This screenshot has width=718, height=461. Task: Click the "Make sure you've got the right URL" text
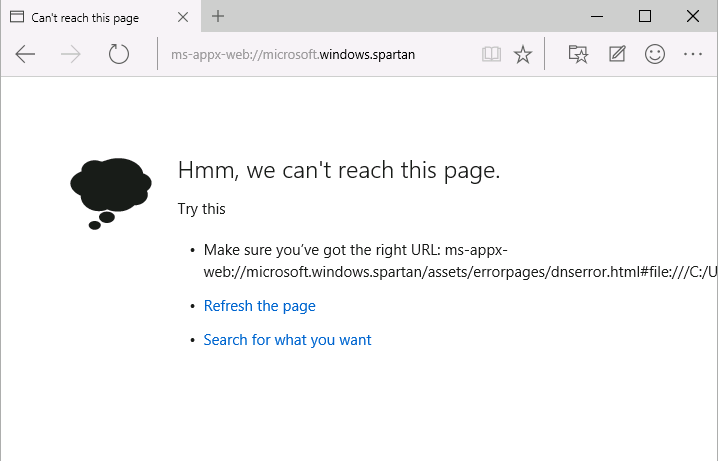(321, 250)
